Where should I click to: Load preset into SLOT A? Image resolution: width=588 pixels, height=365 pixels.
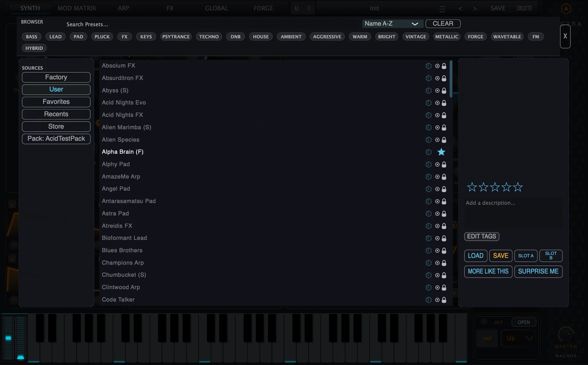526,256
